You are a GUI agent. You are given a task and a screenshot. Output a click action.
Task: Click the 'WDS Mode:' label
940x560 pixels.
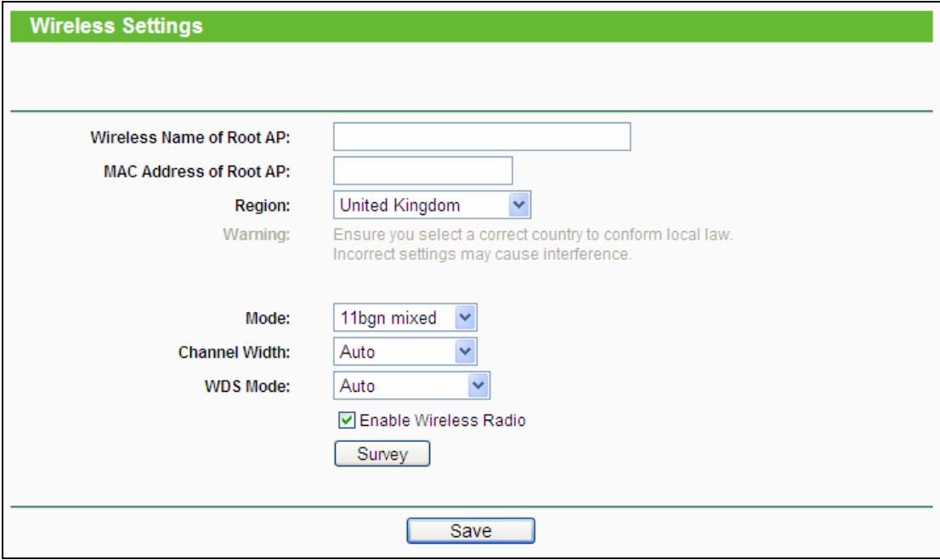247,387
